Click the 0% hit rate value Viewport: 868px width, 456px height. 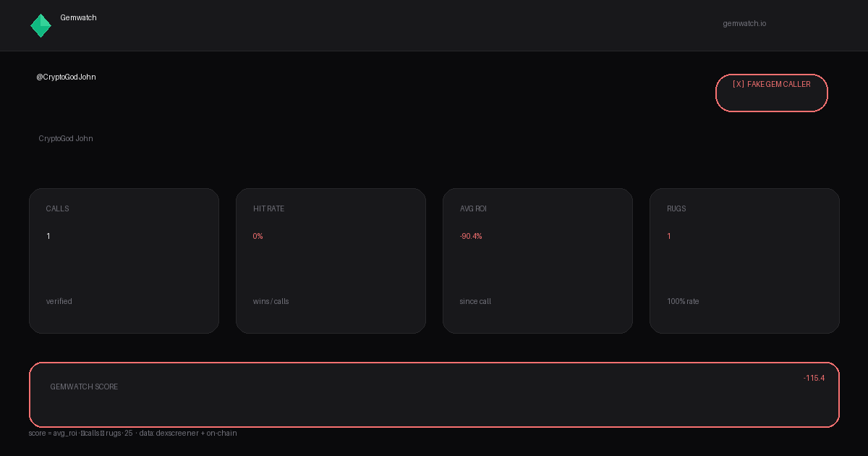click(x=258, y=237)
